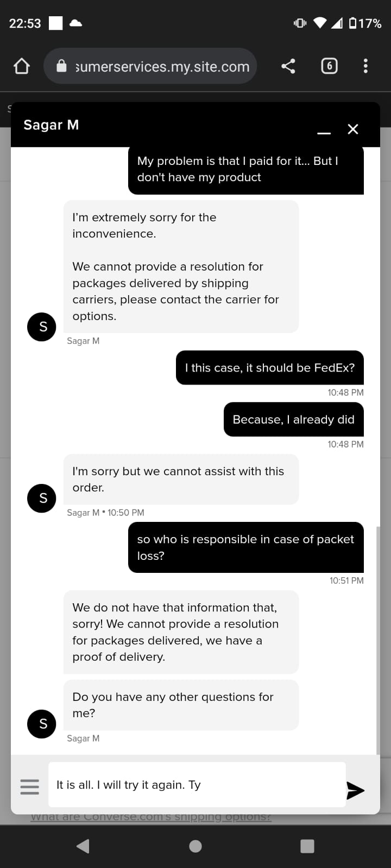Screen dimensions: 391x868
Task: Open the tab switcher showing 6 tabs
Action: coord(329,66)
